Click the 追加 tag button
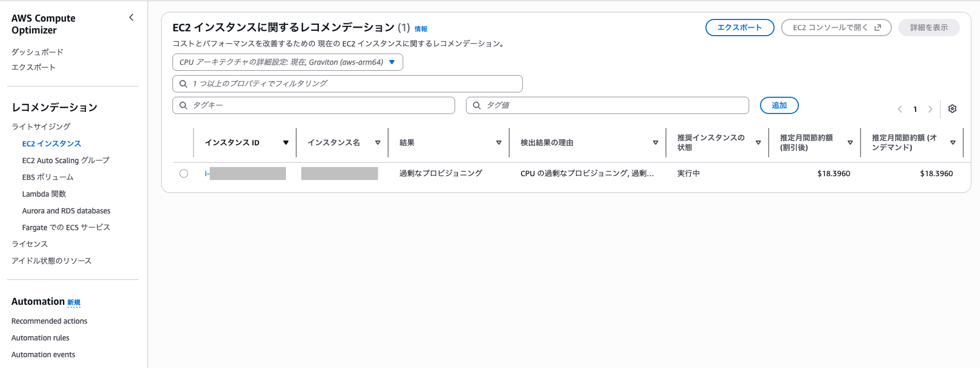Image resolution: width=980 pixels, height=368 pixels. click(779, 105)
